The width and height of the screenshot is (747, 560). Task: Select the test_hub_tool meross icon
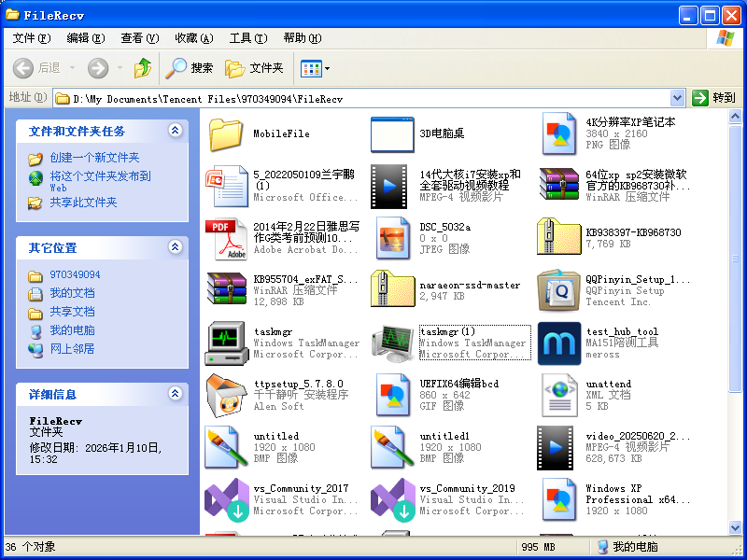pyautogui.click(x=558, y=343)
